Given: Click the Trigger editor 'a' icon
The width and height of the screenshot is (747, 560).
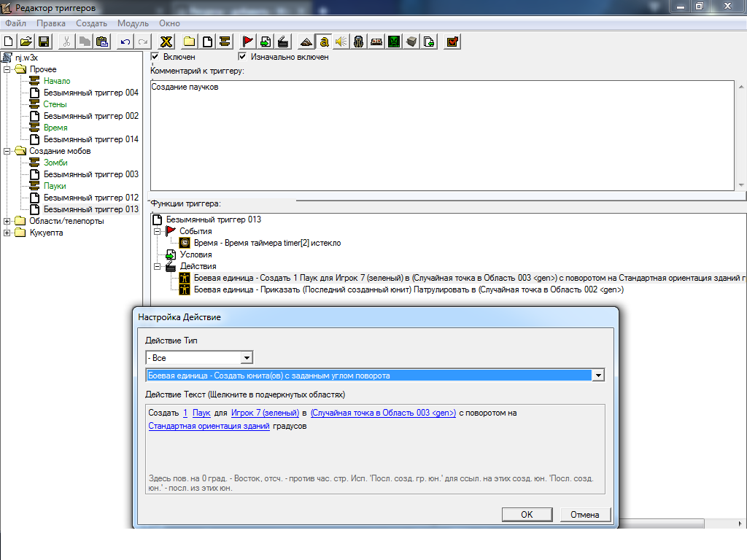Looking at the screenshot, I should [323, 42].
